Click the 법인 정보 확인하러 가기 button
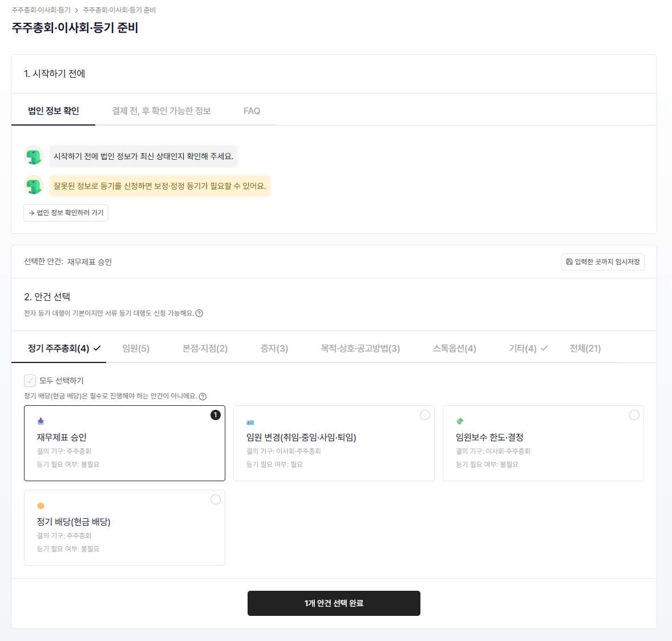Viewport: 672px width, 641px height. (66, 213)
